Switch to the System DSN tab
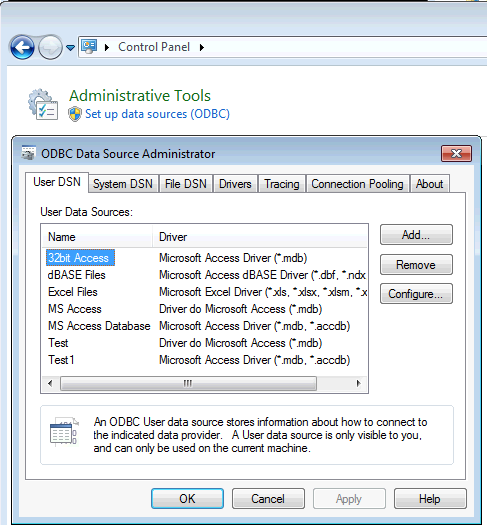487x525 pixels. coord(123,184)
